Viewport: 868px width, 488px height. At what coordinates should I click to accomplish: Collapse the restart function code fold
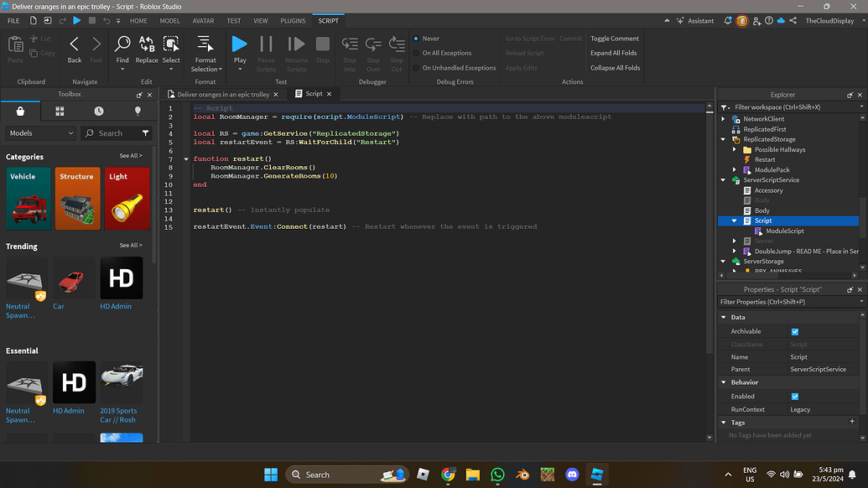[186, 158]
